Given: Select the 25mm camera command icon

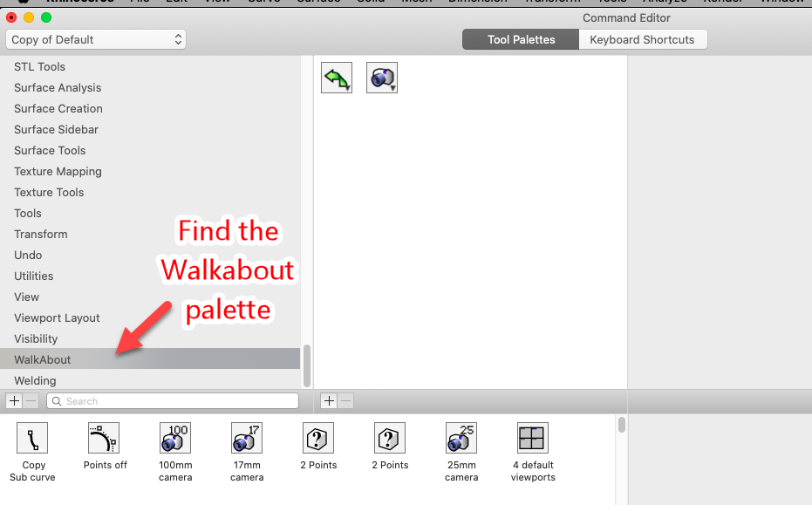Looking at the screenshot, I should [461, 438].
